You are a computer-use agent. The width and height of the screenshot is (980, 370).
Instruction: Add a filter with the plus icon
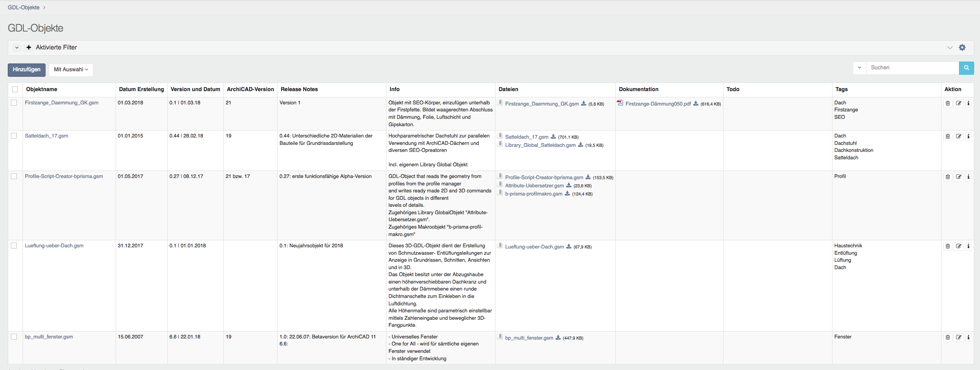click(x=29, y=48)
